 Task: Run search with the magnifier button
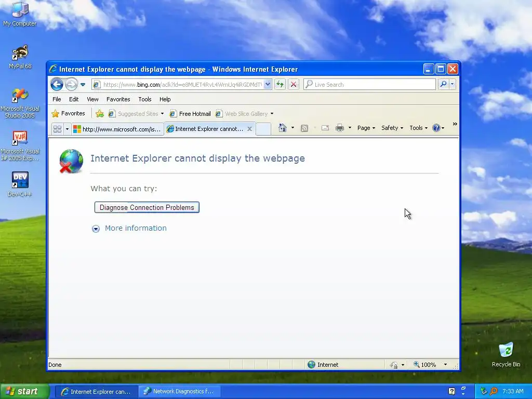pyautogui.click(x=443, y=84)
